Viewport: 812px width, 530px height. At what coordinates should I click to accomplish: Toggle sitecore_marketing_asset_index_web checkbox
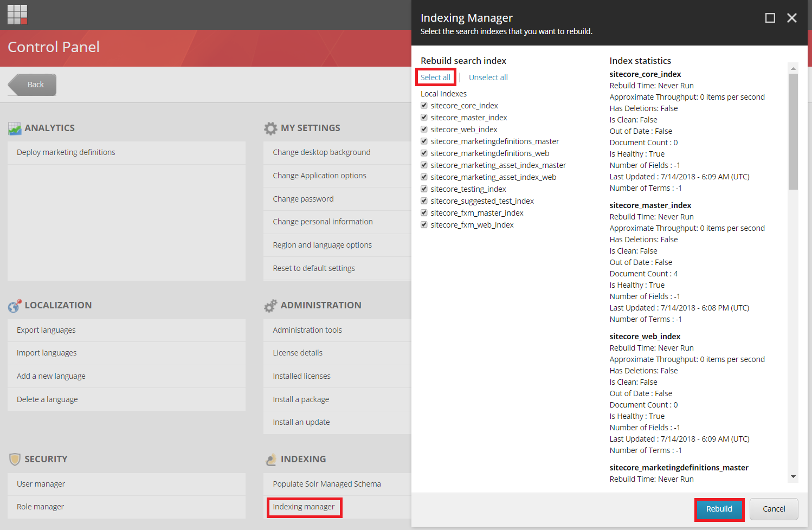pos(424,177)
